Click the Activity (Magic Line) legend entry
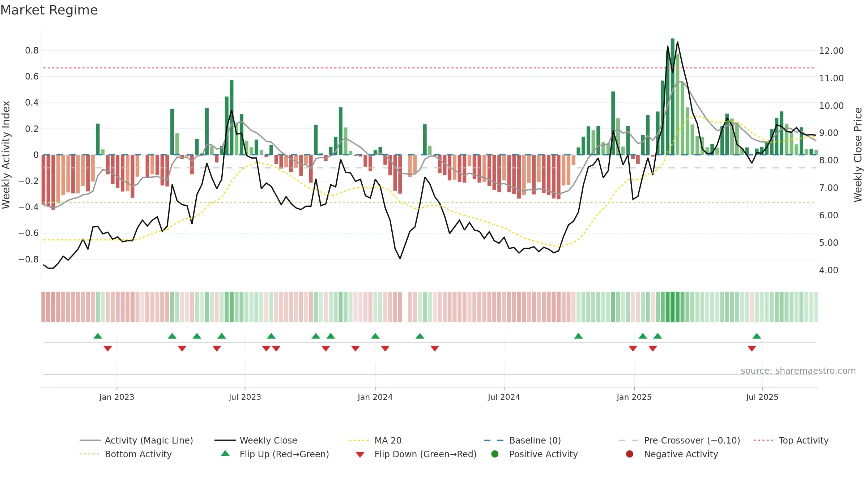The height and width of the screenshot is (488, 868). (x=136, y=440)
